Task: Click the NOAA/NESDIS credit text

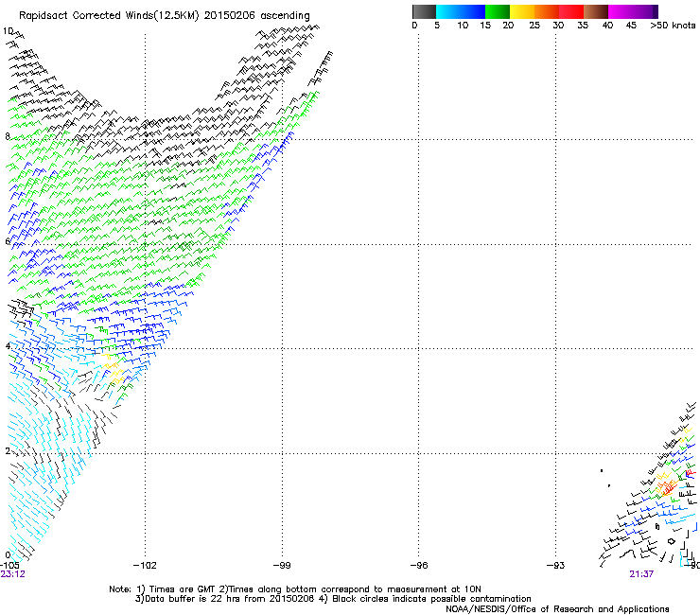Action: (x=557, y=609)
